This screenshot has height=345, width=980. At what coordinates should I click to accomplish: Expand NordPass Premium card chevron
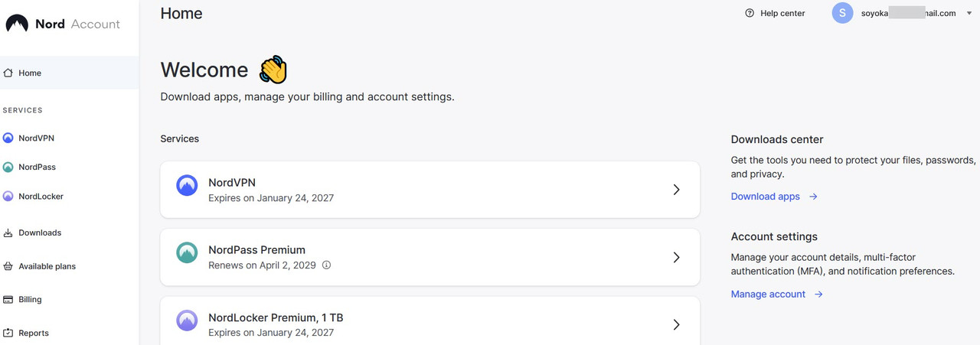(676, 257)
